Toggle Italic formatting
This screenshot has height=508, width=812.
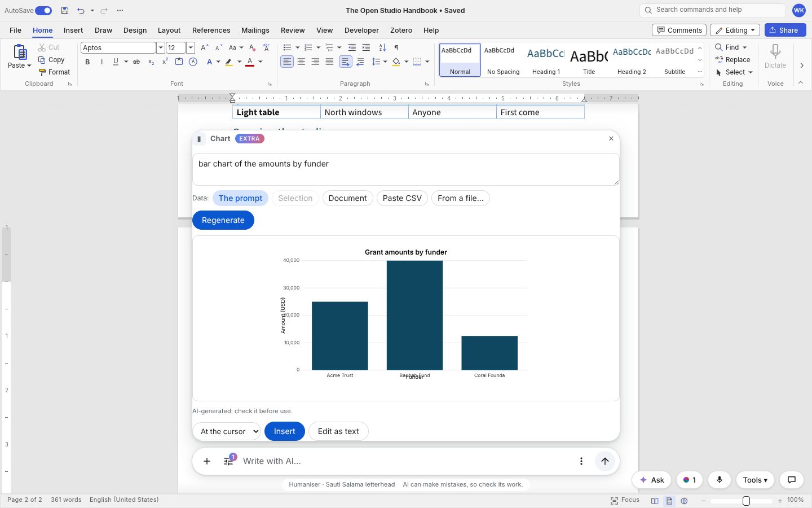tap(101, 62)
